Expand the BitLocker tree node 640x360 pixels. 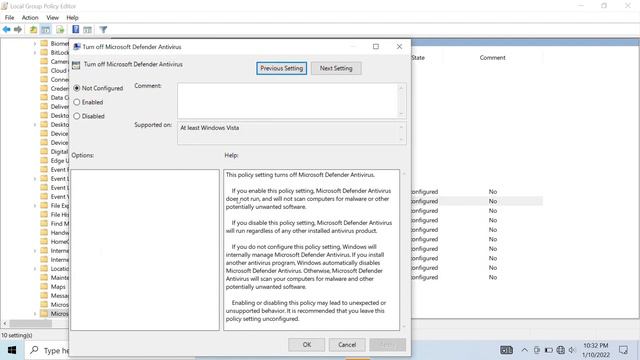tap(35, 52)
